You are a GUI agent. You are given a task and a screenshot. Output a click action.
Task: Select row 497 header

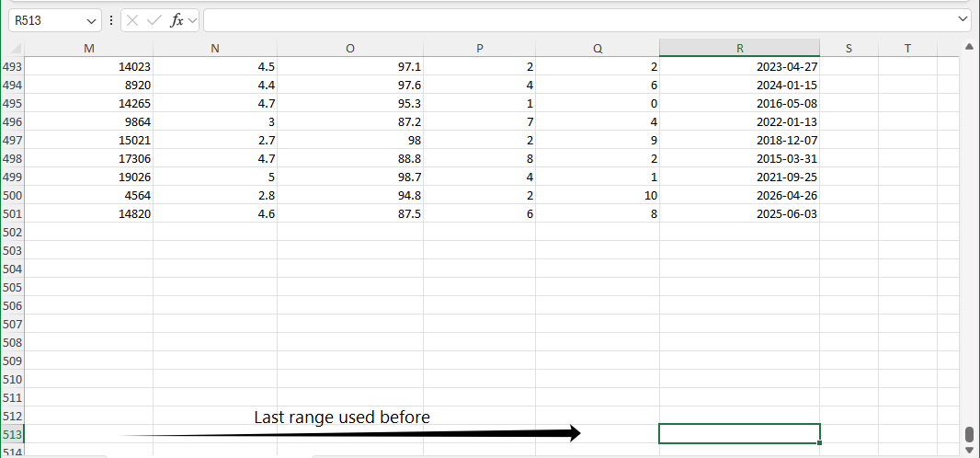(x=13, y=140)
